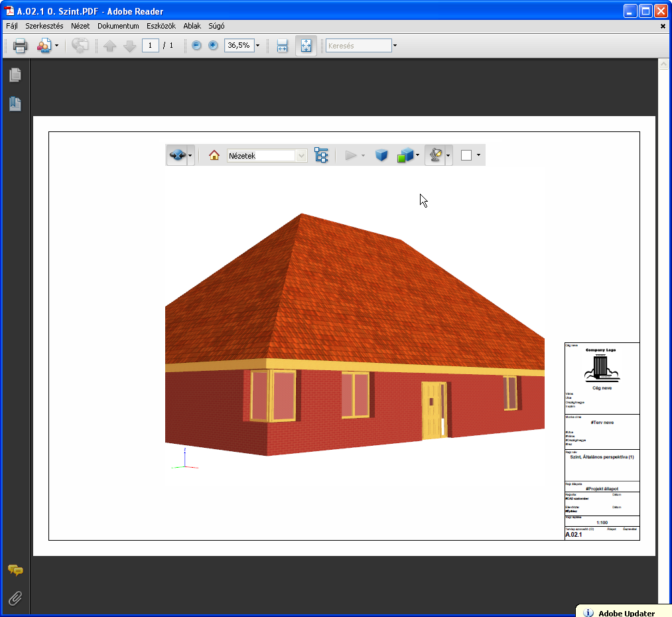Expand the lighting options arrow
Image resolution: width=672 pixels, height=617 pixels.
[449, 155]
